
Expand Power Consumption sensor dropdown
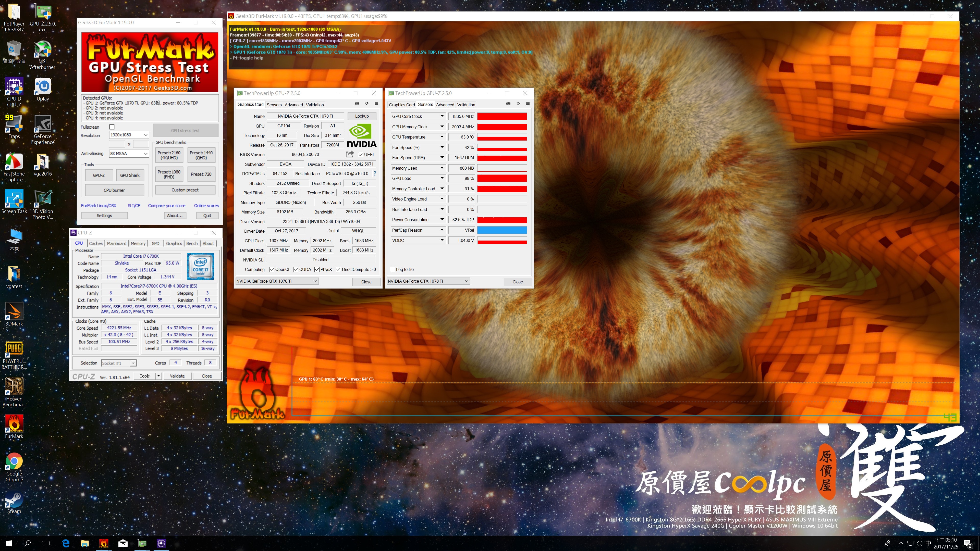[442, 220]
